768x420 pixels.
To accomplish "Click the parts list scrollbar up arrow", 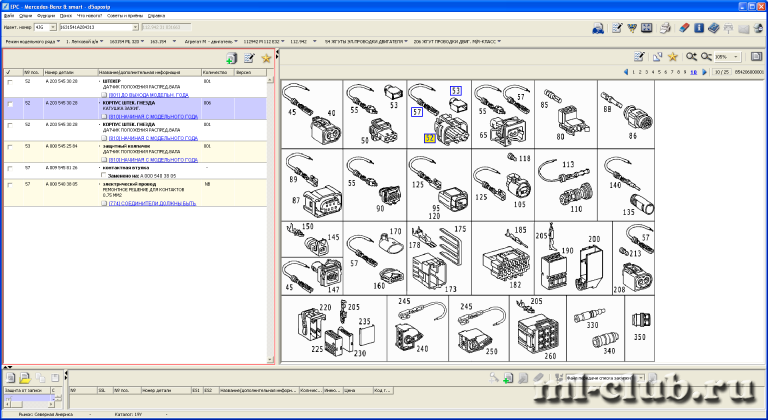I will [x=270, y=80].
